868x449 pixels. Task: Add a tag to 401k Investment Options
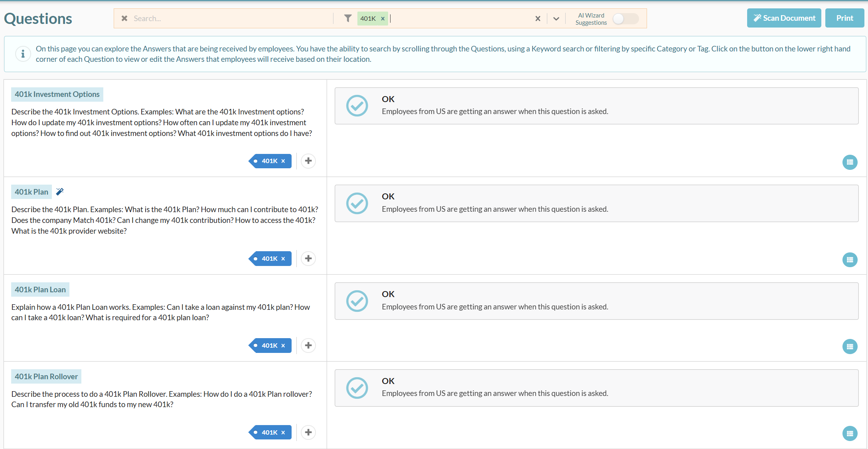pos(308,161)
